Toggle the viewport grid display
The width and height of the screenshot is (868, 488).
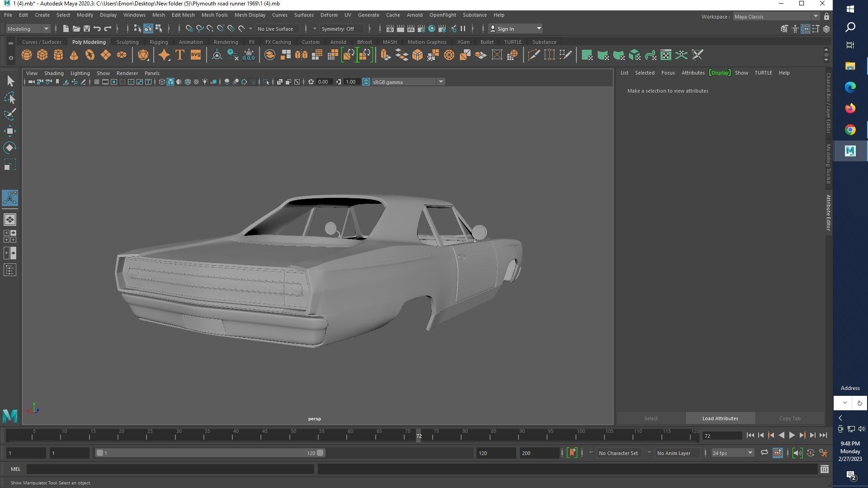(x=96, y=82)
